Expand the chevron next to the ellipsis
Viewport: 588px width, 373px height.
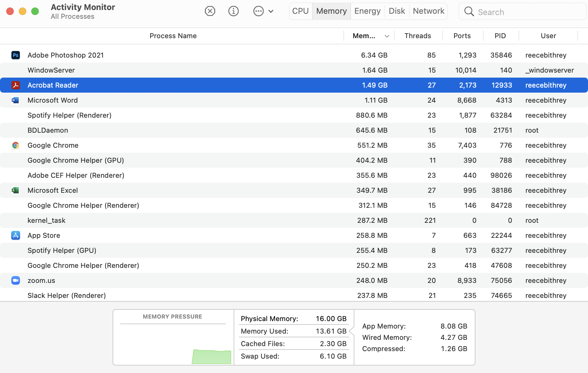point(271,11)
